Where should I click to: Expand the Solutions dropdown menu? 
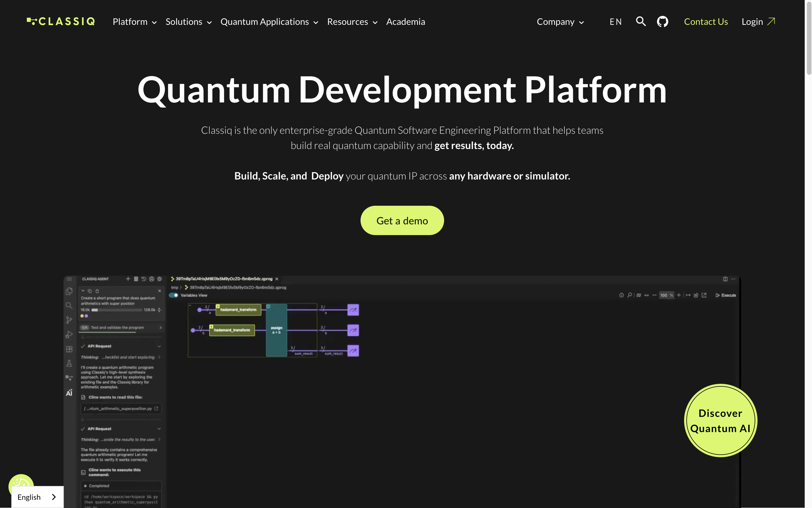[x=189, y=22]
